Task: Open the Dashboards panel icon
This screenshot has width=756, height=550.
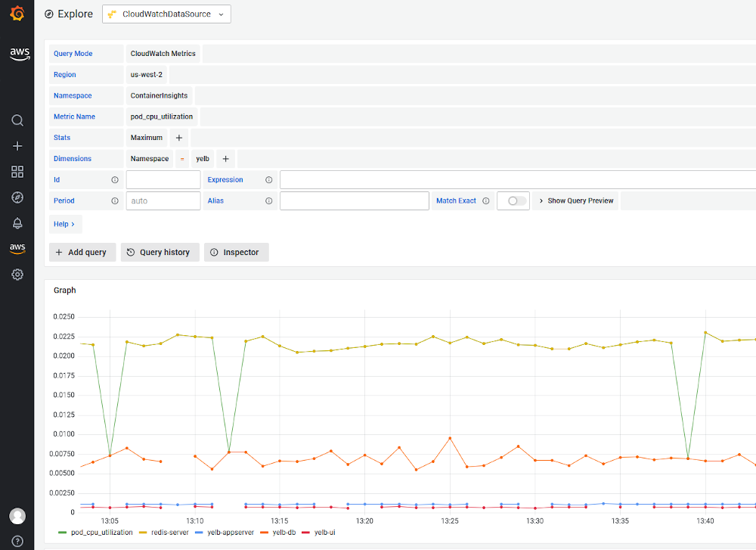Action: tap(17, 172)
